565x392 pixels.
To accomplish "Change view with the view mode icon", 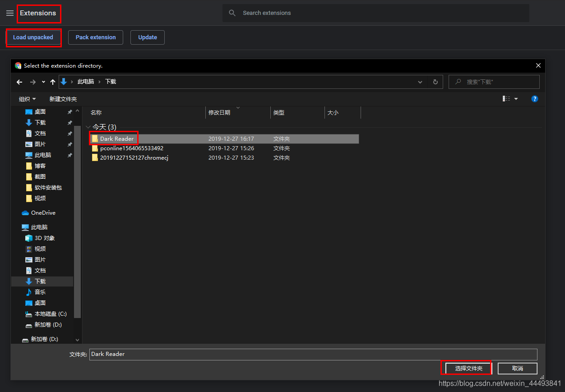I will [506, 99].
